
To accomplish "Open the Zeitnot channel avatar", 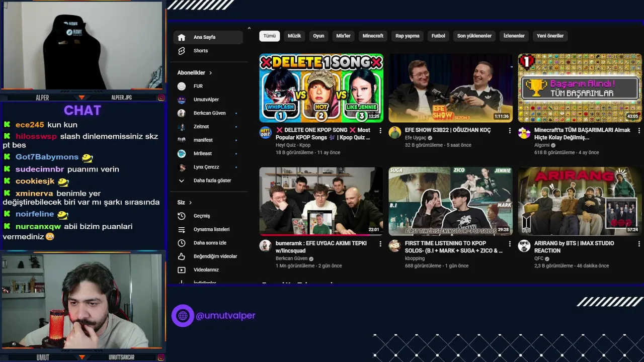I will coord(182,127).
